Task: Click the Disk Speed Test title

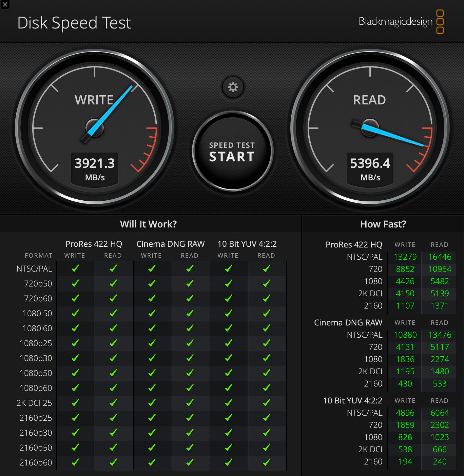Action: click(x=74, y=23)
